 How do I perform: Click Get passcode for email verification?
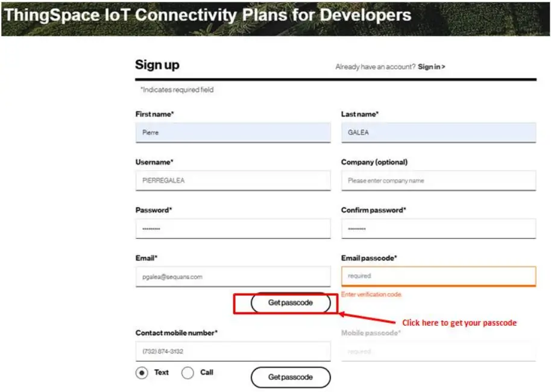[x=291, y=303]
